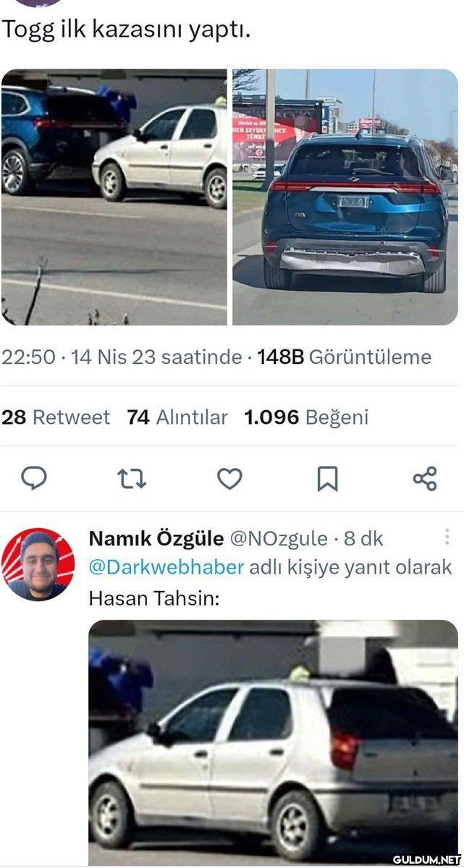Like the tweet with heart icon

[230, 478]
